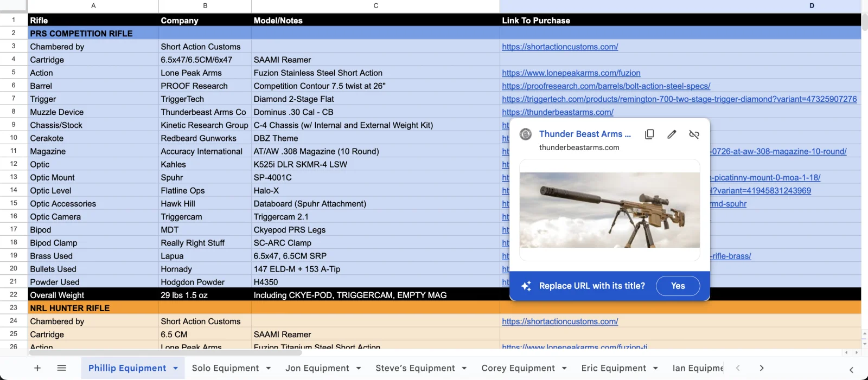Select PRS COMPETITION RIFLE cell
This screenshot has height=380, width=868.
coord(93,34)
